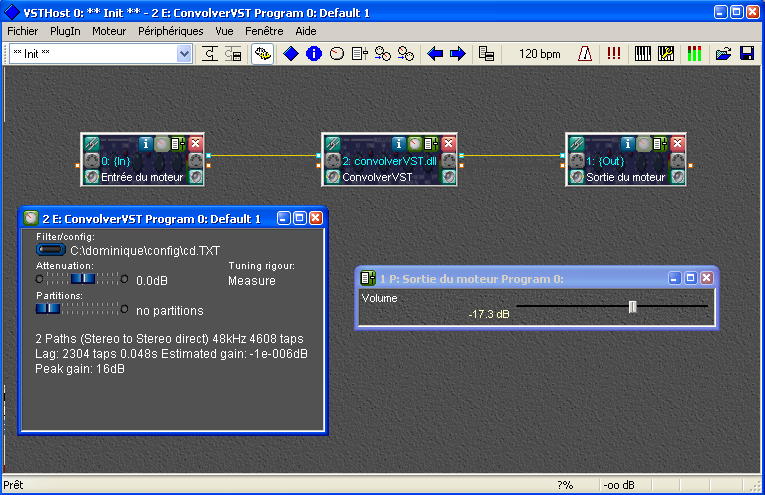The image size is (765, 495).
Task: Click the config path C:\dominique\config\cd.TXT
Action: pos(145,251)
